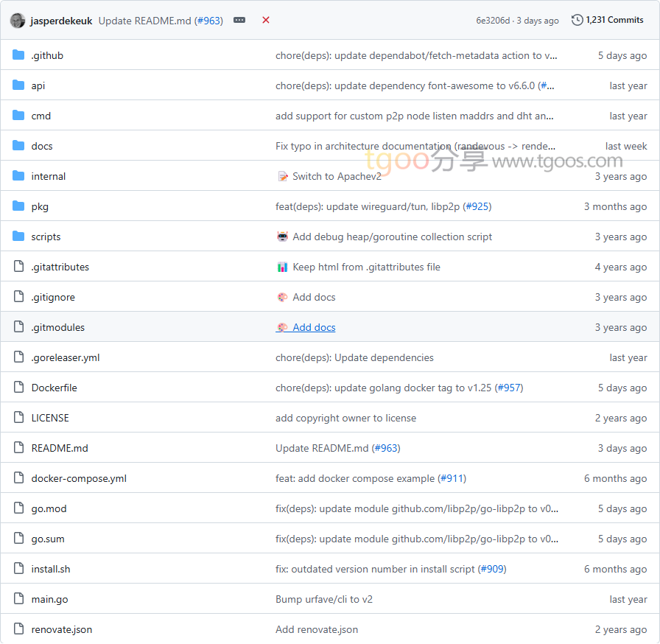Expand commit message details ellipsis
The height and width of the screenshot is (644, 660).
(x=239, y=21)
